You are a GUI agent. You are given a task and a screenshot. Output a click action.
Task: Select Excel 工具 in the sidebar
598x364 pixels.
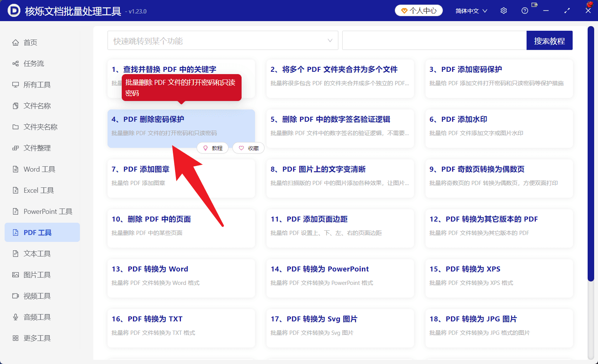(x=42, y=190)
